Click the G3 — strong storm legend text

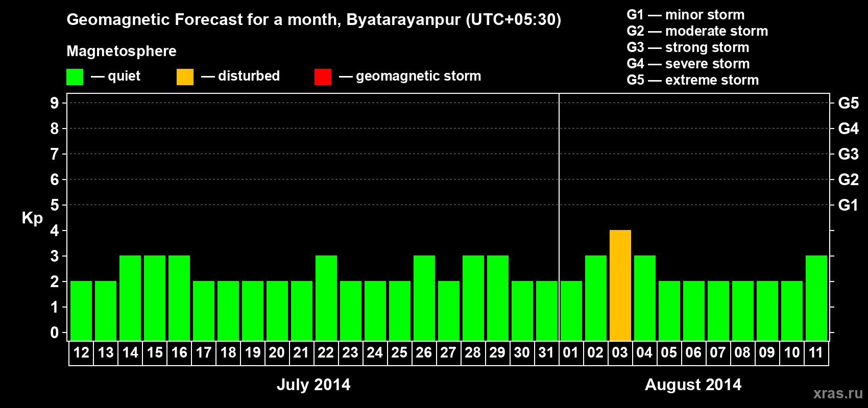[x=688, y=47]
